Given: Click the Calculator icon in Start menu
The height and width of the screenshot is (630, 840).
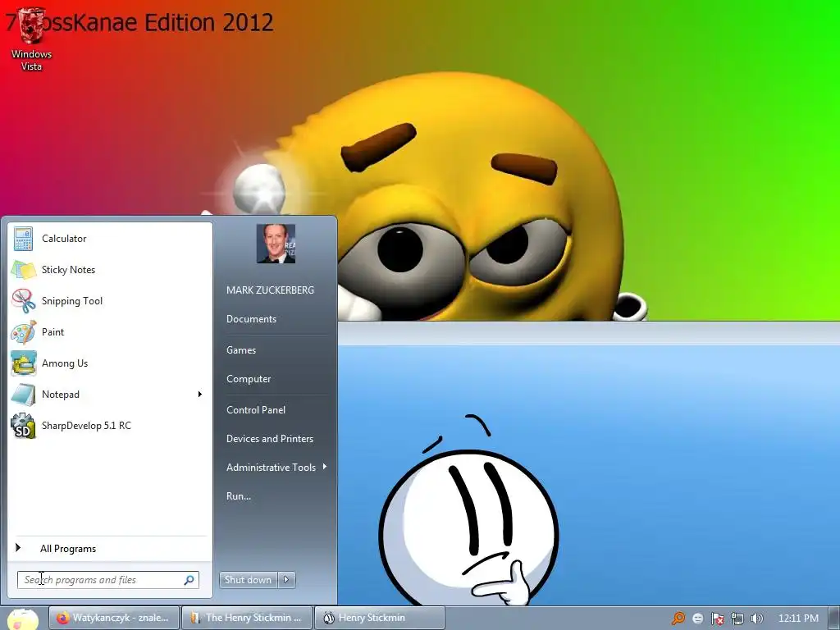Looking at the screenshot, I should [x=24, y=239].
